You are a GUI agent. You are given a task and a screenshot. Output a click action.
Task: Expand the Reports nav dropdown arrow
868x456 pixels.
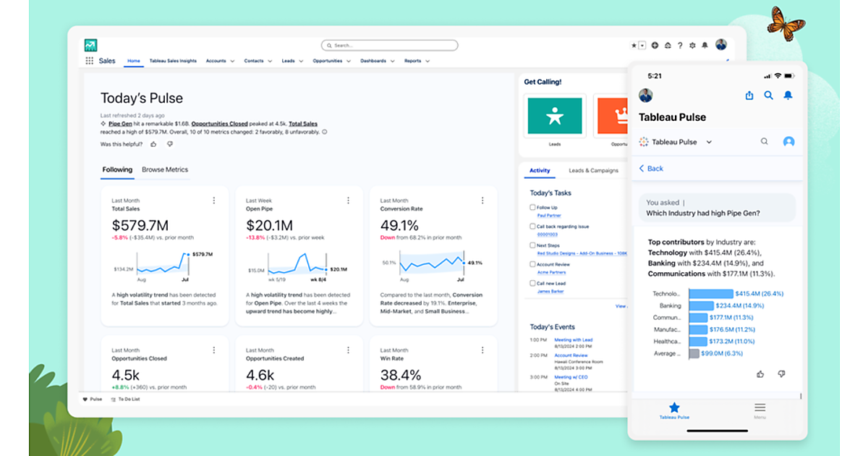click(x=427, y=62)
